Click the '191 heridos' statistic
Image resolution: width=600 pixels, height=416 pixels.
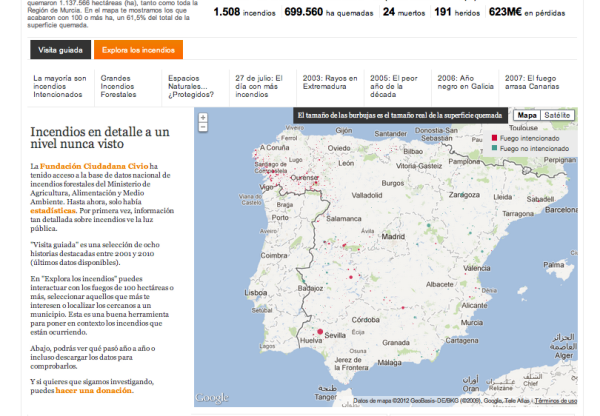(457, 12)
